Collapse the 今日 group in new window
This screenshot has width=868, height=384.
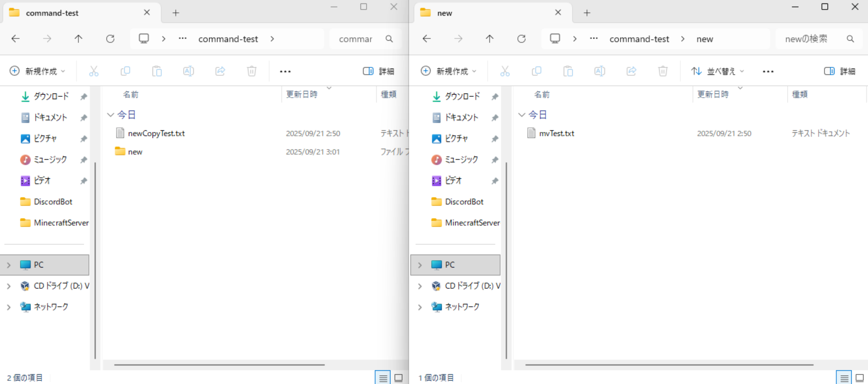[522, 115]
